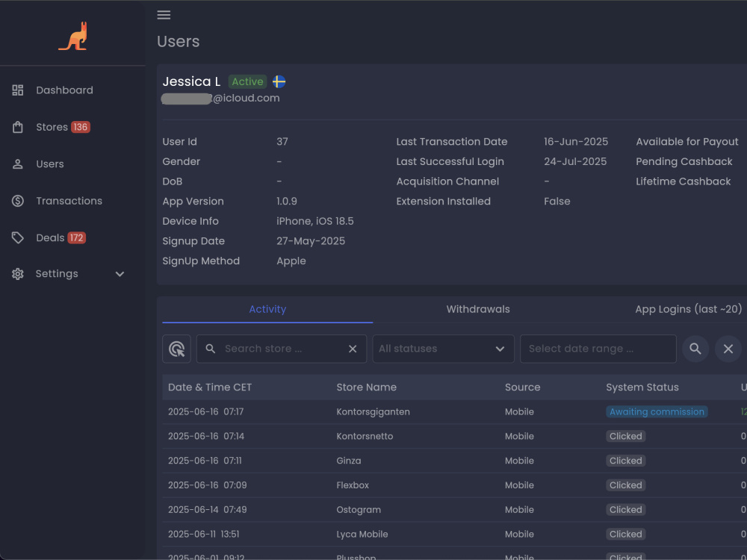Click the Ostogram store name
The width and height of the screenshot is (747, 560).
359,509
